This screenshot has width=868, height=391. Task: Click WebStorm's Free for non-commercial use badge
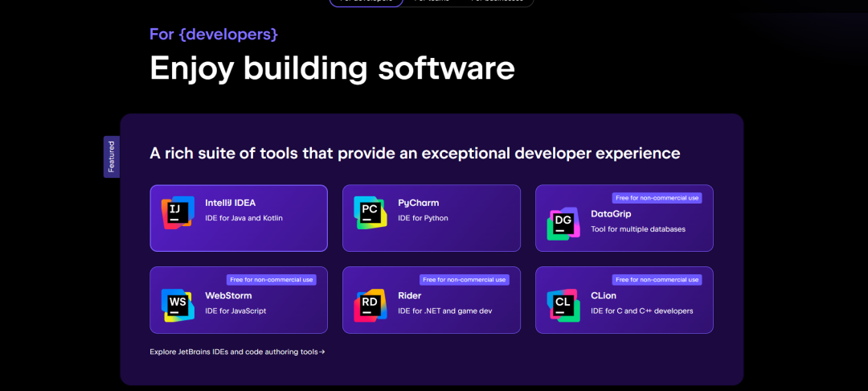pyautogui.click(x=271, y=280)
